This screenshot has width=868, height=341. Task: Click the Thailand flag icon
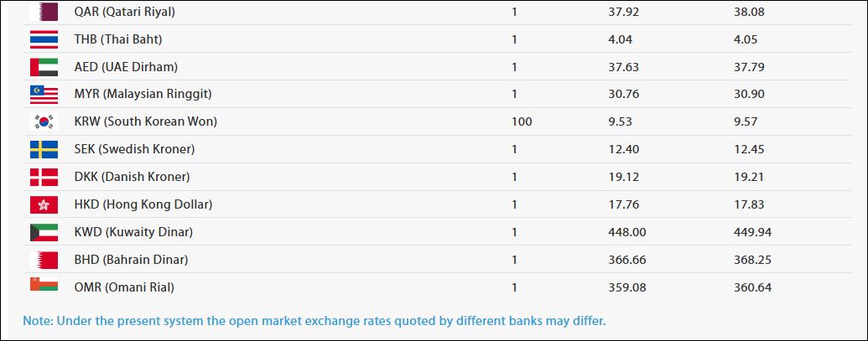[44, 39]
